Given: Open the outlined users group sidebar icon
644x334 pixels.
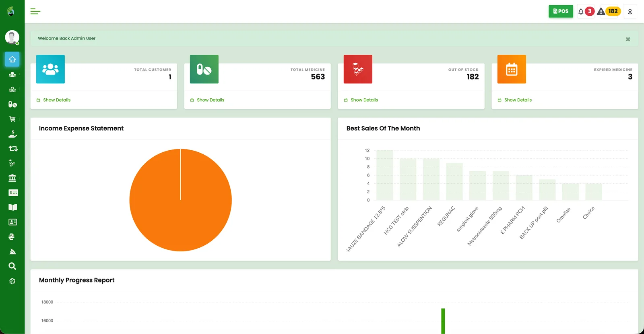Looking at the screenshot, I should point(12,89).
